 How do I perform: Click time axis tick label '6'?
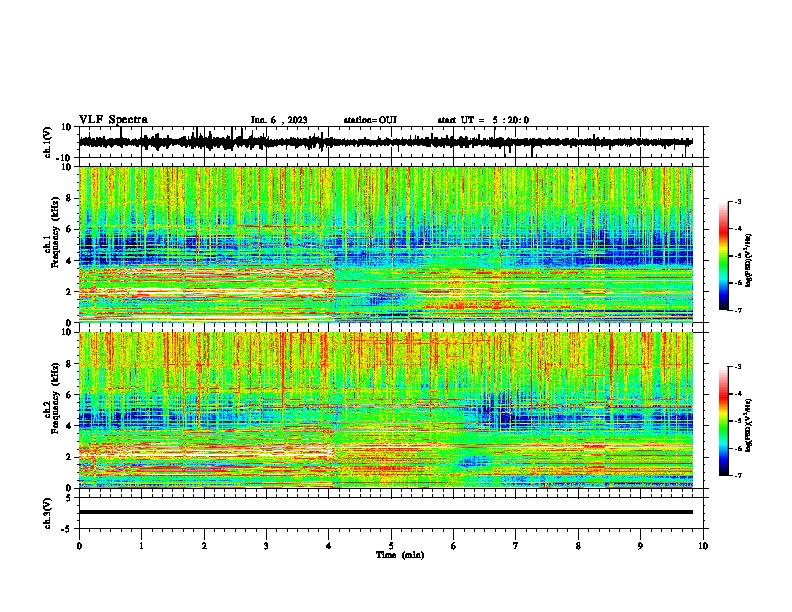tap(454, 546)
